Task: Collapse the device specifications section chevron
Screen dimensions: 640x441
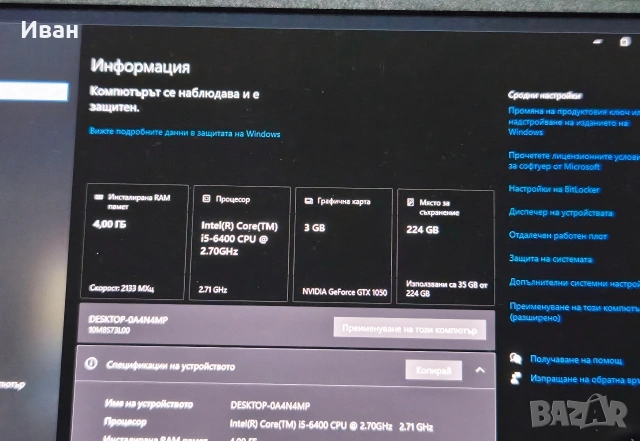Action: [480, 370]
